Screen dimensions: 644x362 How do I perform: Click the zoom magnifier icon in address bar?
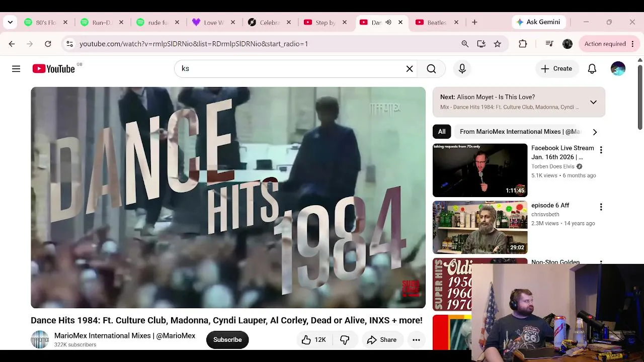click(x=465, y=44)
